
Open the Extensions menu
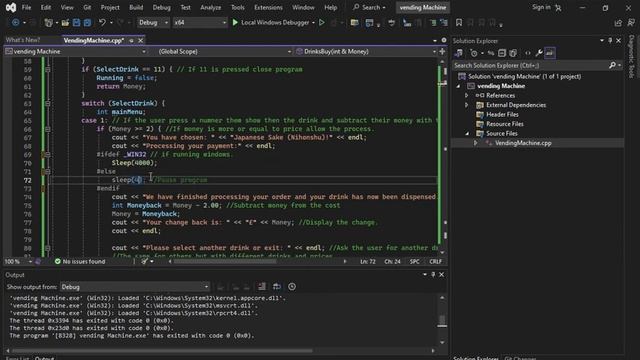pos(268,7)
